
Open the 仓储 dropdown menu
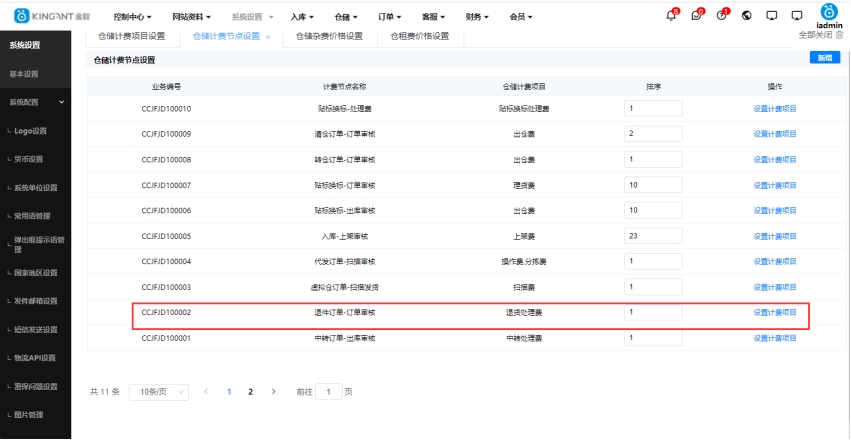[x=346, y=17]
